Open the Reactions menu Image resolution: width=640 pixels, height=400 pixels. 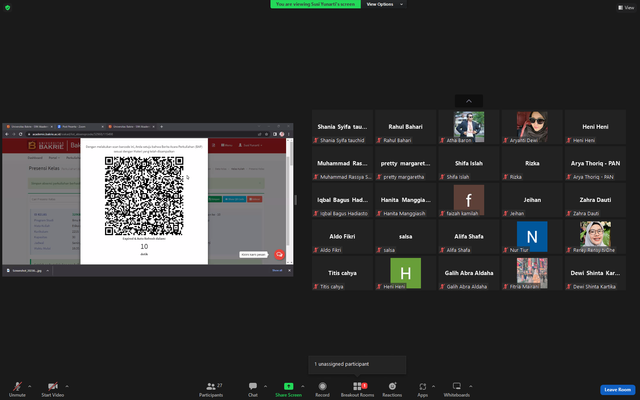[392, 389]
